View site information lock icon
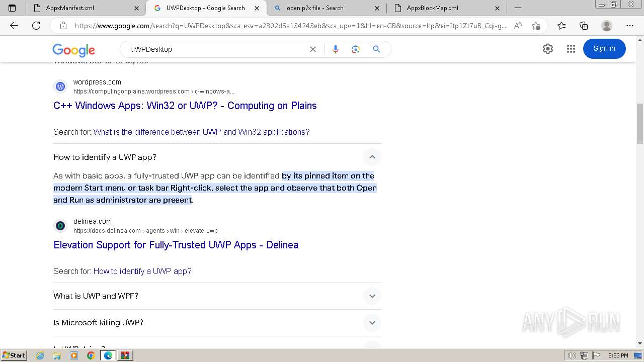The width and height of the screenshot is (644, 362). (63, 26)
